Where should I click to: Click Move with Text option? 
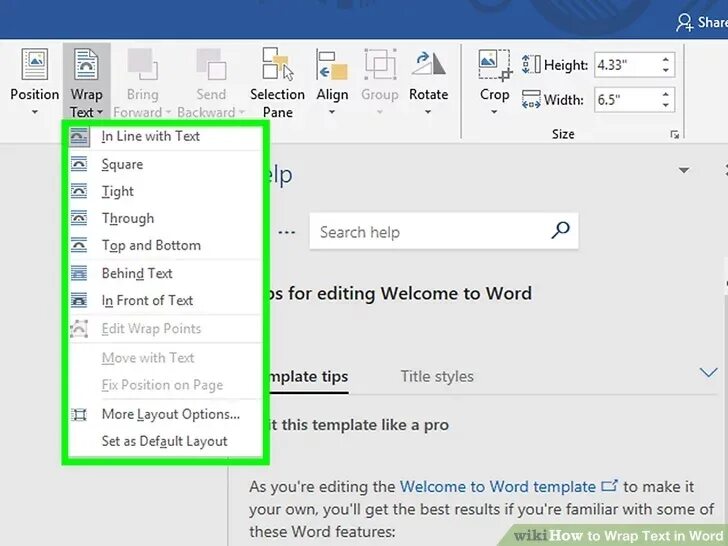[x=165, y=358]
